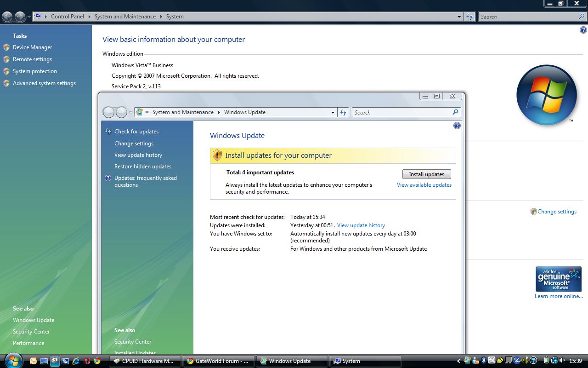Screen dimensions: 588x368
Task: Open Learn more online link
Action: coord(559,296)
